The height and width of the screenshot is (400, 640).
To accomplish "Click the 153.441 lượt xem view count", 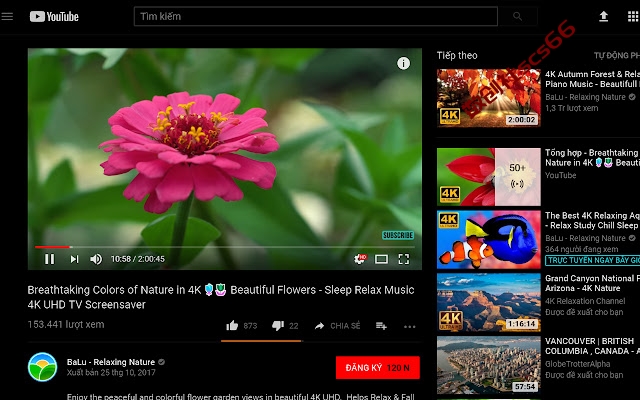I will click(66, 324).
